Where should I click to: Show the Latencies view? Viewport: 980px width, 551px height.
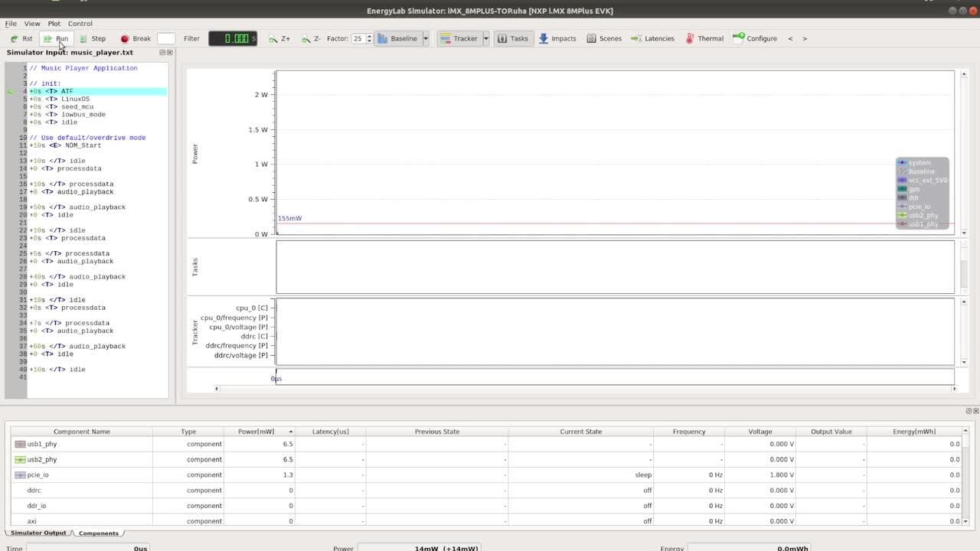(x=652, y=38)
